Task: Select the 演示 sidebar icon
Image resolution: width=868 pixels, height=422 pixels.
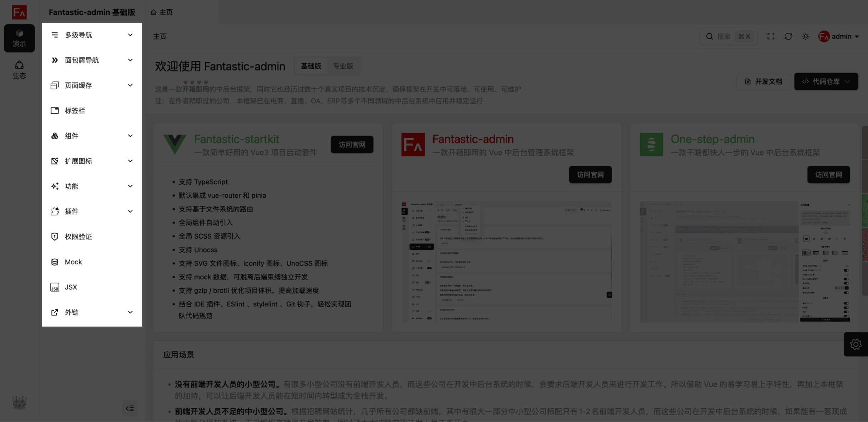Action: coord(19,38)
